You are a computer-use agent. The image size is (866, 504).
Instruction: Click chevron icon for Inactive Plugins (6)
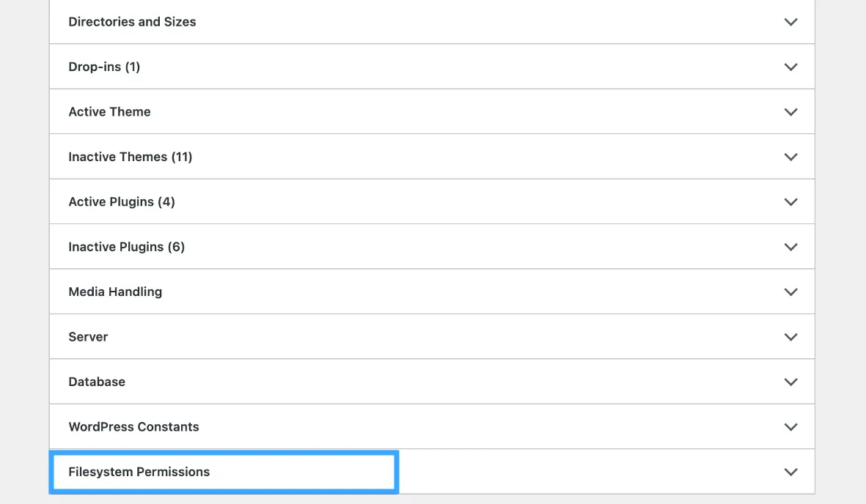pyautogui.click(x=791, y=247)
